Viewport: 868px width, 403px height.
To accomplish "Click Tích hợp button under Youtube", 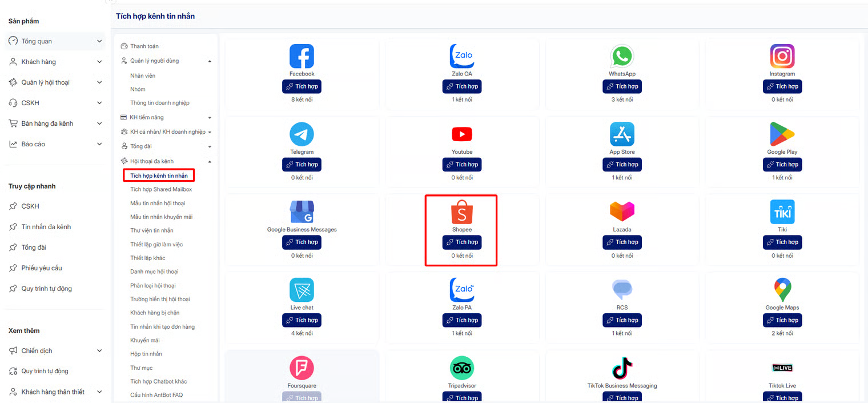I will click(462, 164).
